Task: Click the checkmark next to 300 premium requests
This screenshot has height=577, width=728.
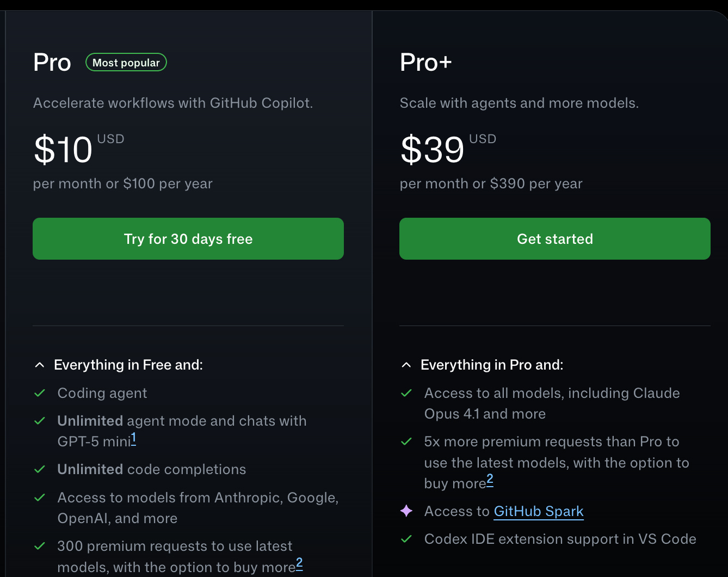Action: coord(40,546)
